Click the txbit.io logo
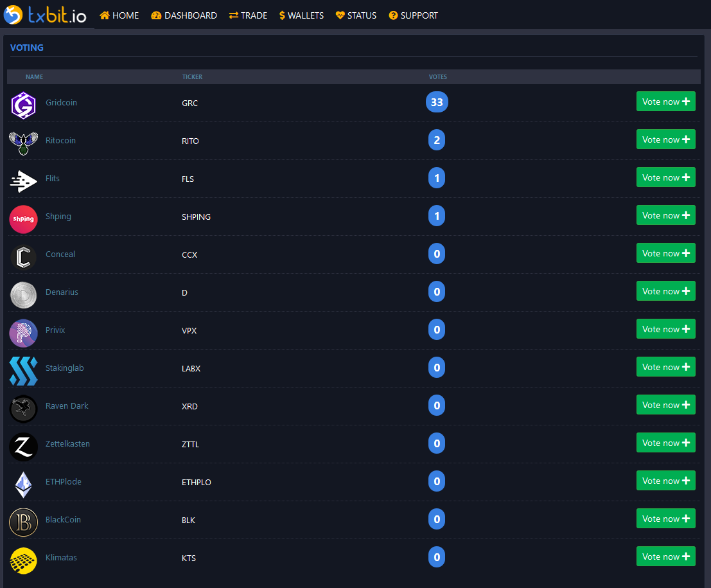Image resolution: width=711 pixels, height=588 pixels. (45, 15)
